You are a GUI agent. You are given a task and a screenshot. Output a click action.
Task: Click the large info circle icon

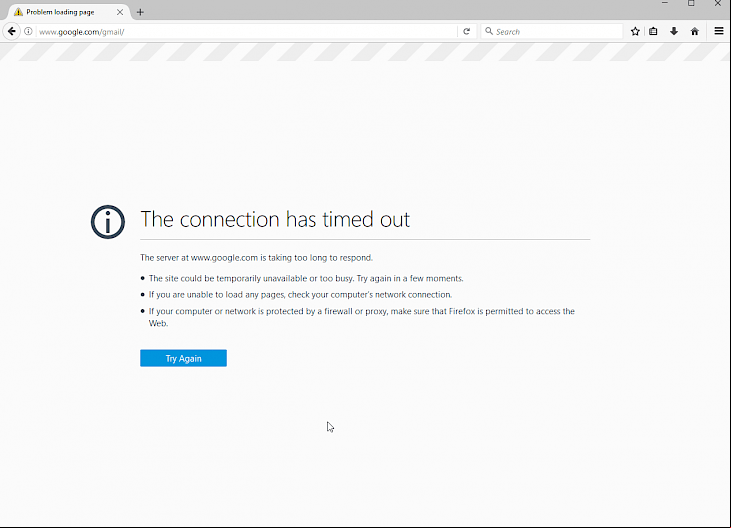108,222
